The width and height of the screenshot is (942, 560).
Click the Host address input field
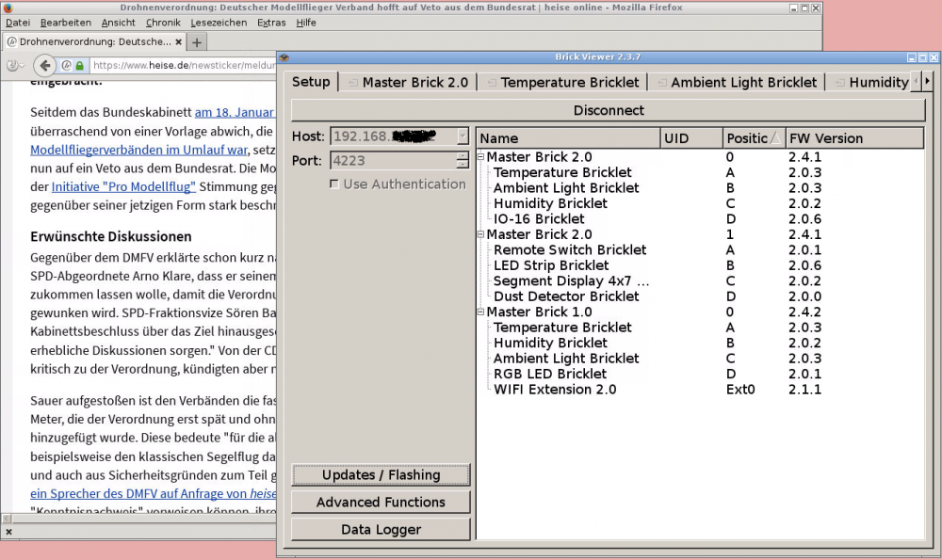[x=394, y=136]
